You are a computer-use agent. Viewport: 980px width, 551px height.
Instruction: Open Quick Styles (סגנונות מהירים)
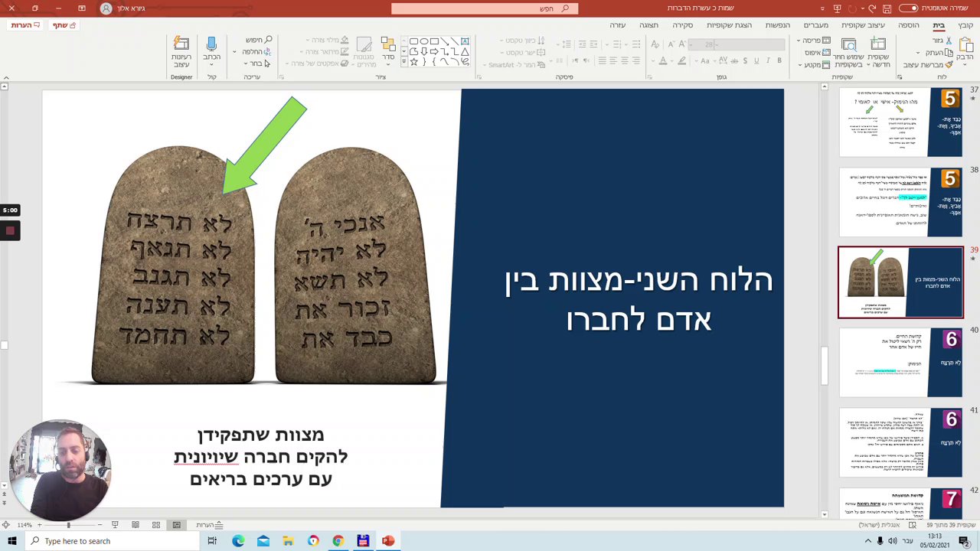click(x=364, y=52)
